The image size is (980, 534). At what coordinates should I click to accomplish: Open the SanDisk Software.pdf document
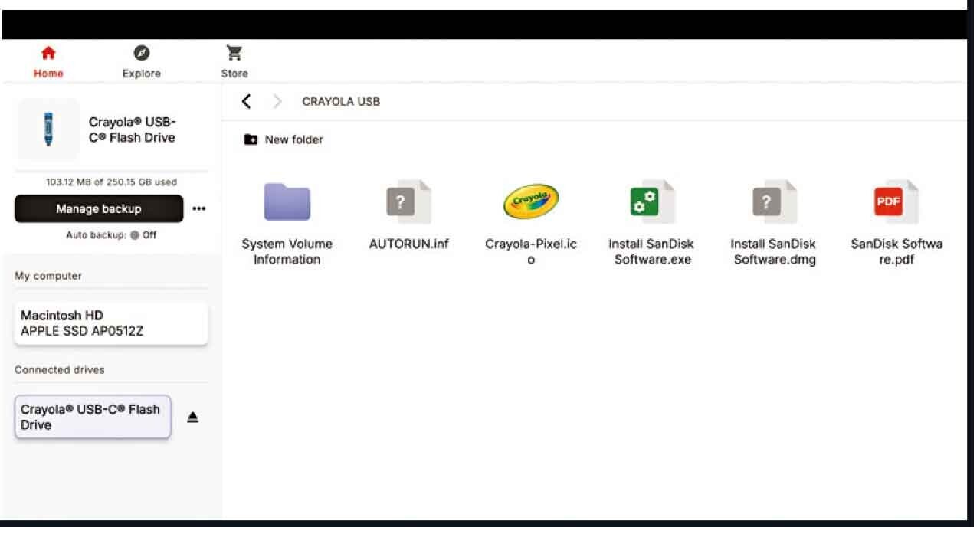(896, 202)
